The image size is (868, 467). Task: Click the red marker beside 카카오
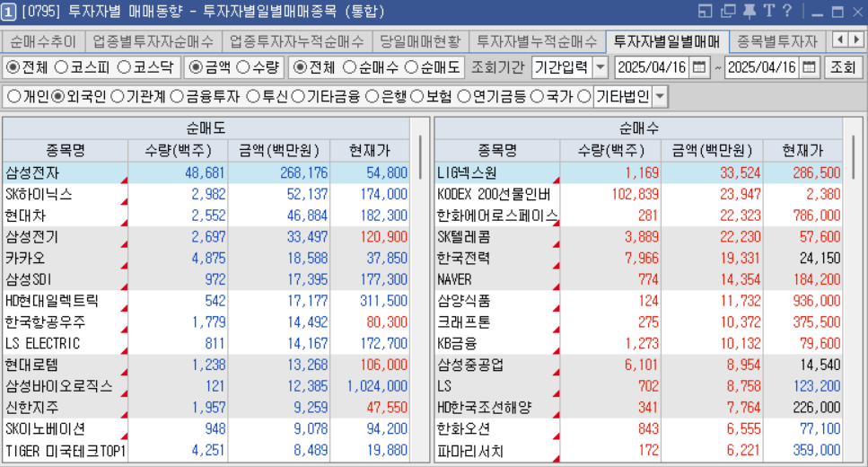(x=124, y=265)
